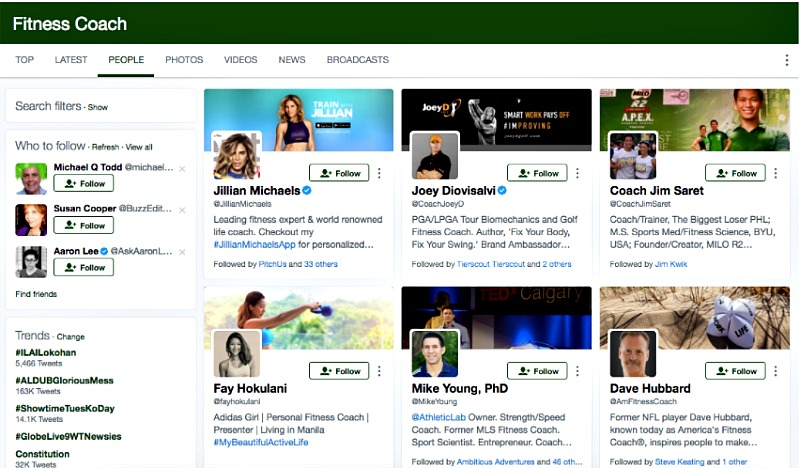This screenshot has width=800, height=468.
Task: Click the Find friends link
Action: point(36,294)
